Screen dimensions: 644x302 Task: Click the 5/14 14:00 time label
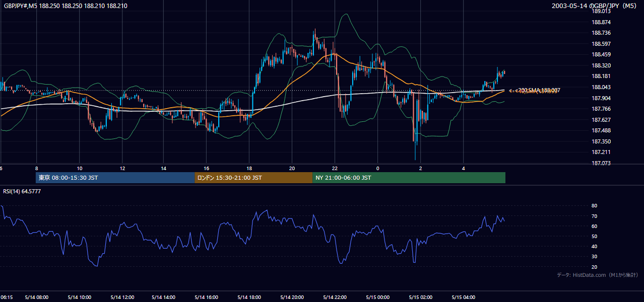164,297
